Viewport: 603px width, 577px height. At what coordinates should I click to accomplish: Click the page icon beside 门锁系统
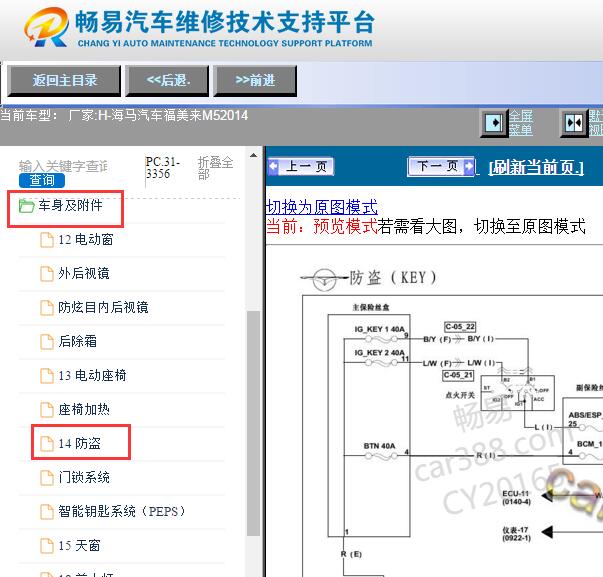tap(47, 478)
